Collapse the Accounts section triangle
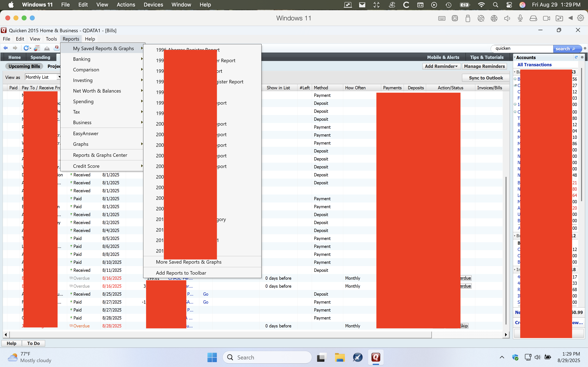 click(515, 57)
